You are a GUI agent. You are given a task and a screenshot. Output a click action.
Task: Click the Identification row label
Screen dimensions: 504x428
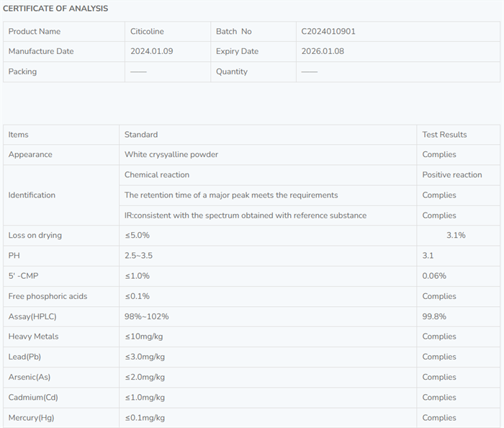(x=32, y=195)
